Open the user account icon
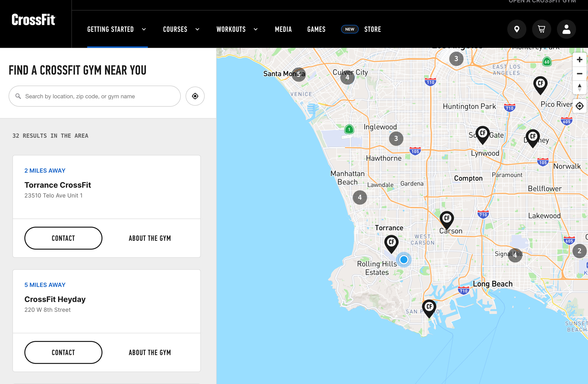 [566, 29]
